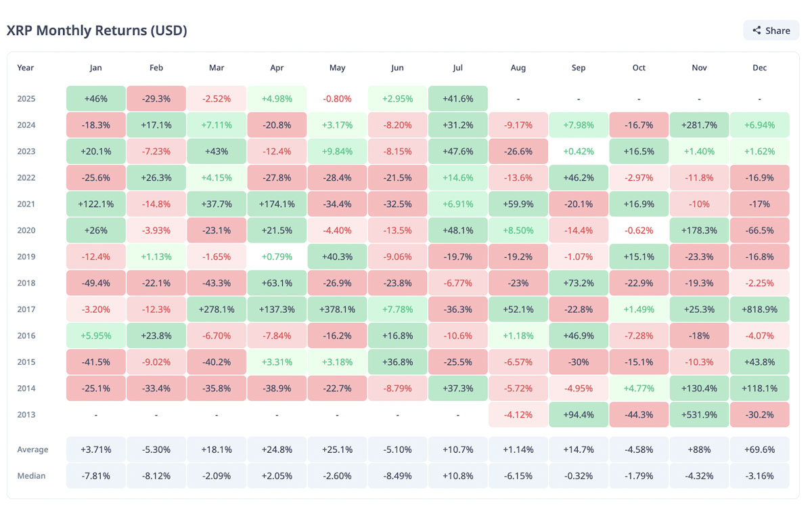
Task: Select the November 2024 +281.7% cell
Action: [699, 125]
